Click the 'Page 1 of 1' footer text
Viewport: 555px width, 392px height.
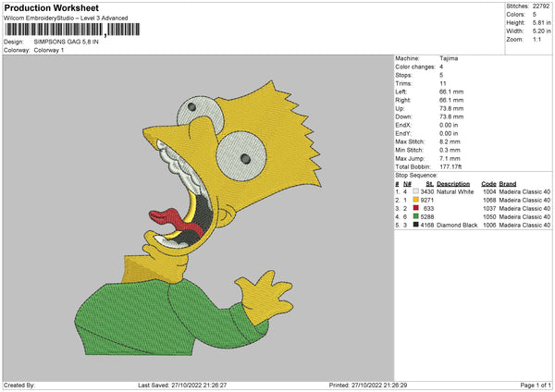[x=536, y=385]
